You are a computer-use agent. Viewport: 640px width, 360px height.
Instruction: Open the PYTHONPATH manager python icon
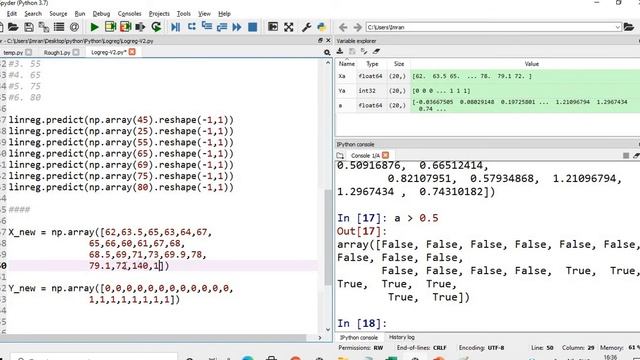[322, 27]
